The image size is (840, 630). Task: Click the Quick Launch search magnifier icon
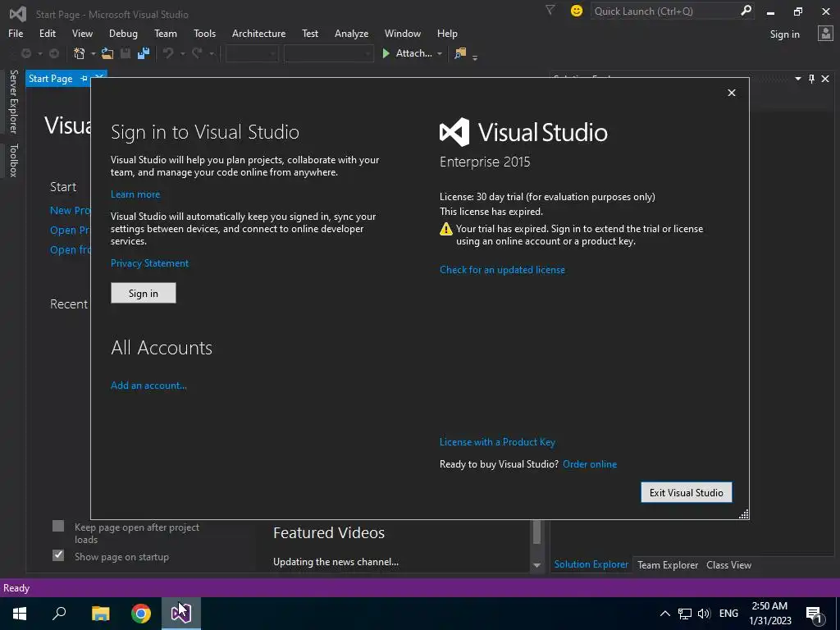click(745, 11)
